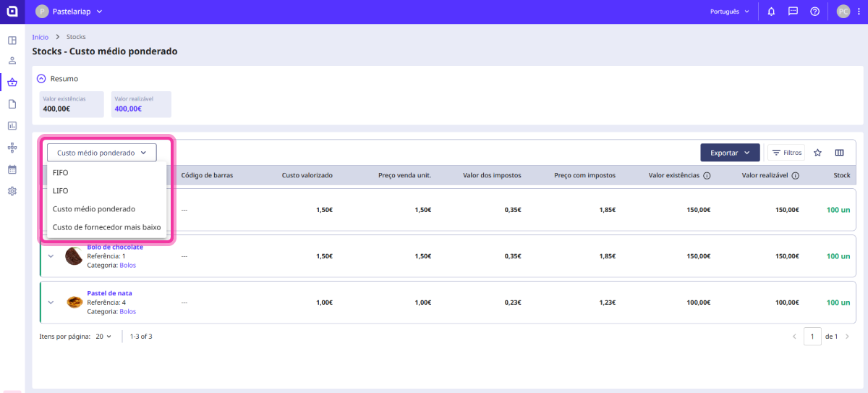Sort by Custo valorizado column header
Viewport: 868px width, 393px height.
[307, 175]
